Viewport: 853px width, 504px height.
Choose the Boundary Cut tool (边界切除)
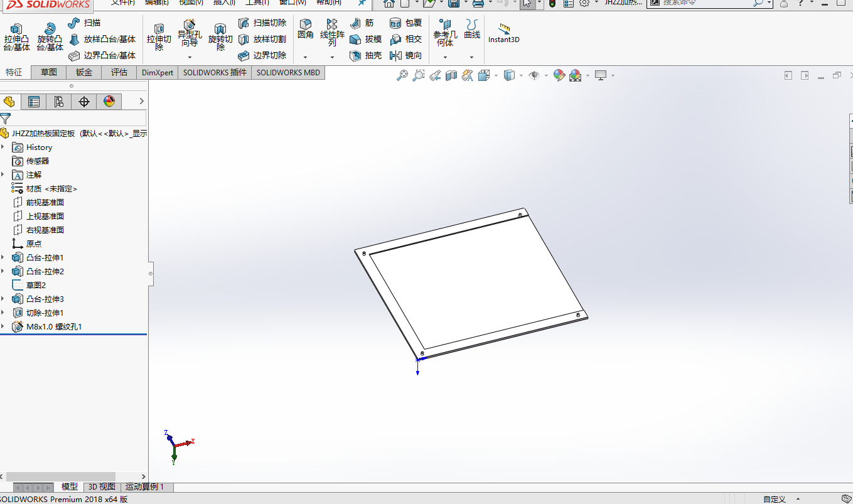pyautogui.click(x=262, y=55)
